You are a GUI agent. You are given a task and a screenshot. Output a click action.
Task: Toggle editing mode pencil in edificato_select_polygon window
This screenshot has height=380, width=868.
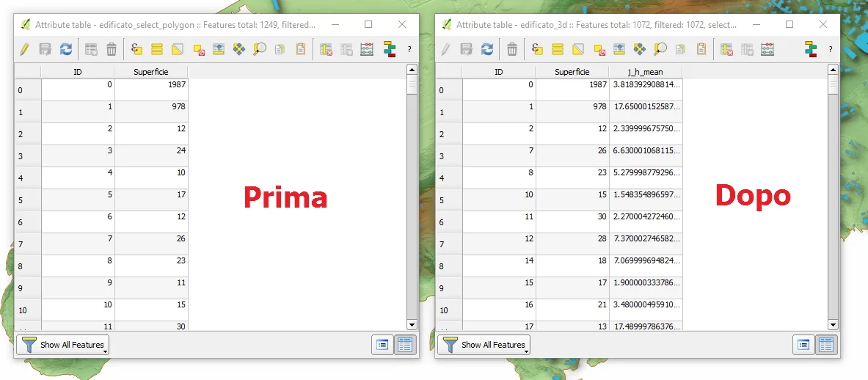coord(24,49)
